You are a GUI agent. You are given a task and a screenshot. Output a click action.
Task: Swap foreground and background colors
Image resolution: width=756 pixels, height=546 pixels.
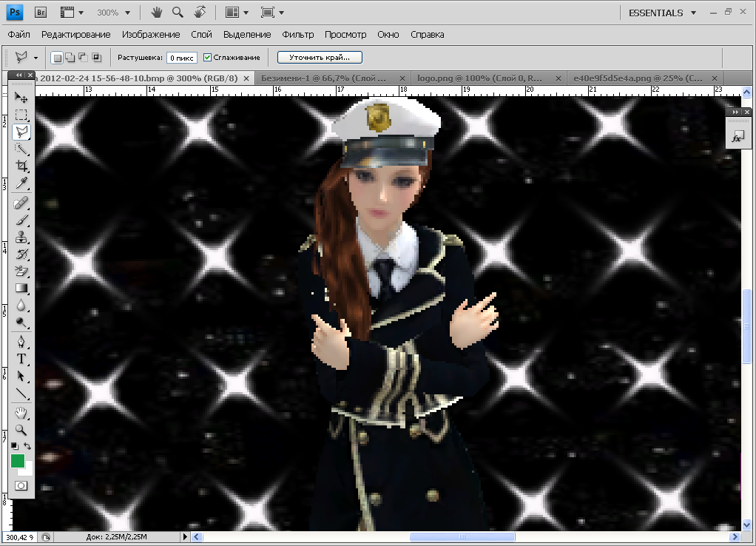pos(27,445)
